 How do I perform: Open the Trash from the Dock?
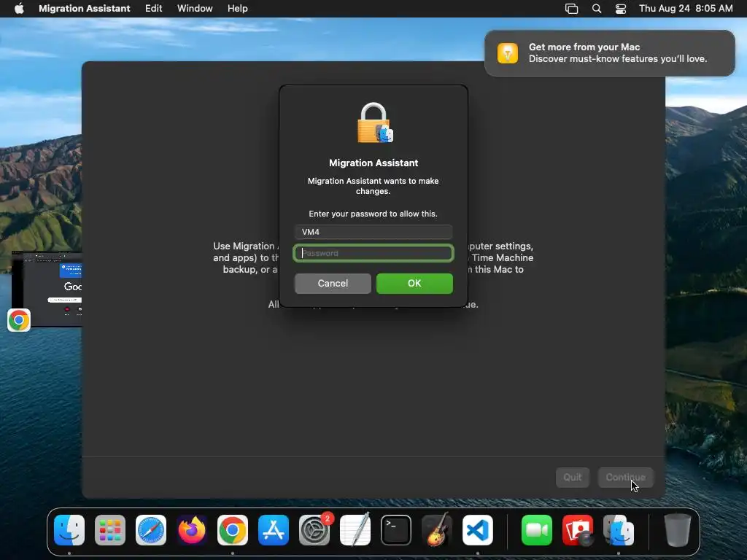click(678, 530)
